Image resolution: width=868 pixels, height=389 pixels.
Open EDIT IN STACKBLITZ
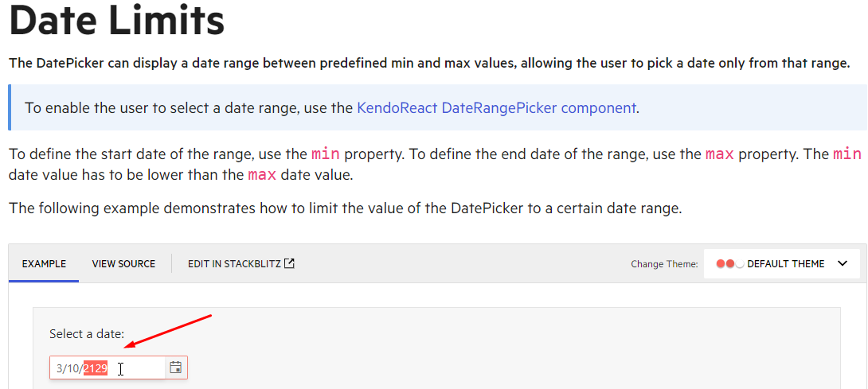[241, 264]
